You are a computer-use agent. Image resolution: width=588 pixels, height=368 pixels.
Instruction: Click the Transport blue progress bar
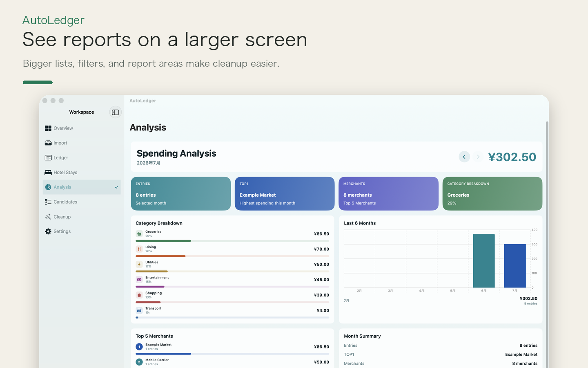[x=137, y=317]
